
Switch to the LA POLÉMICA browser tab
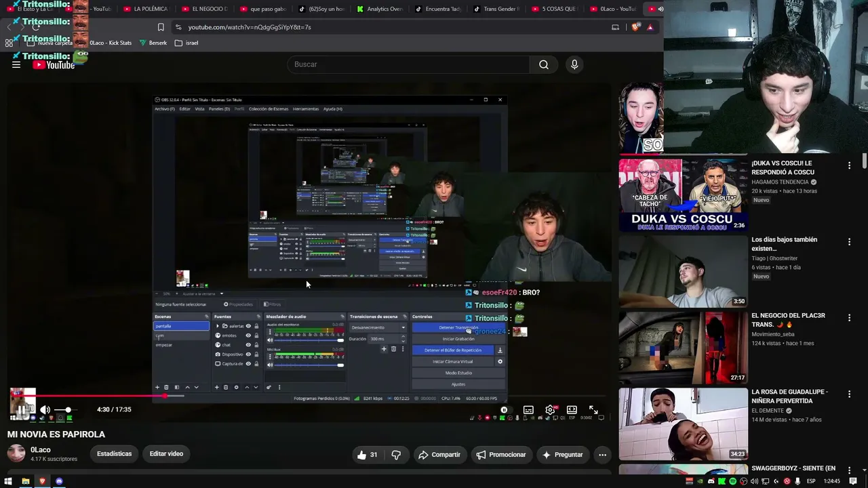point(144,9)
